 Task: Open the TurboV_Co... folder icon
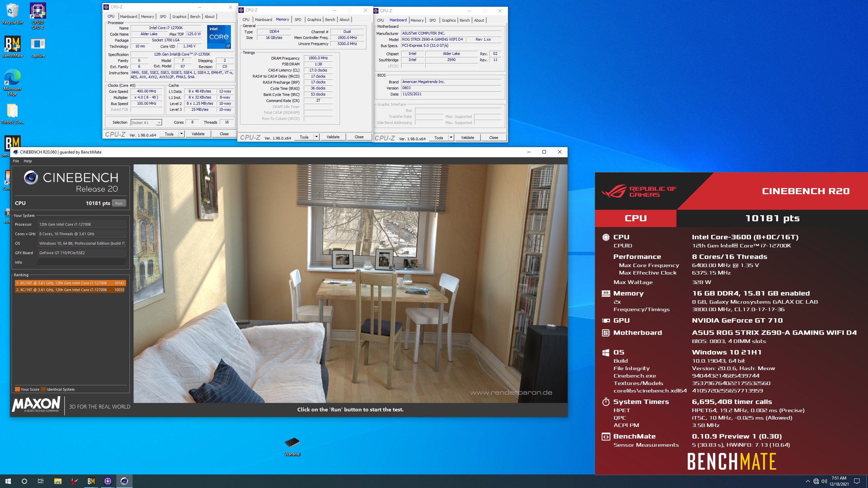pos(13,114)
